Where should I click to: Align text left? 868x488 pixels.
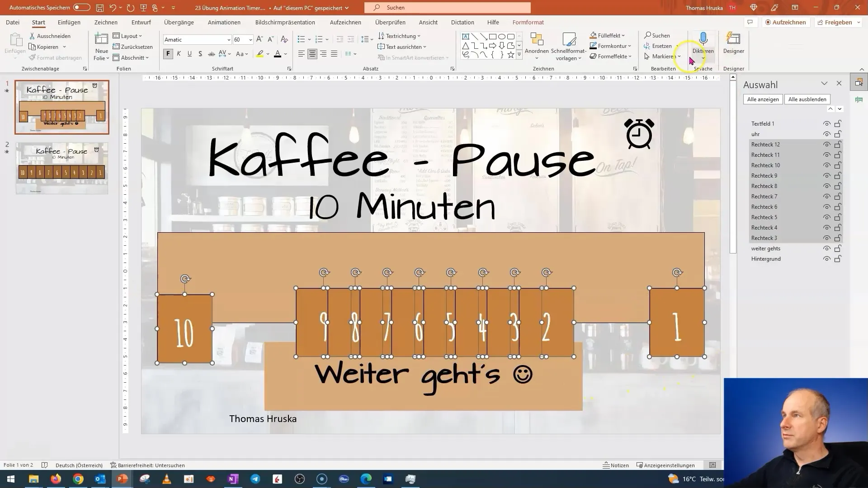pos(302,54)
